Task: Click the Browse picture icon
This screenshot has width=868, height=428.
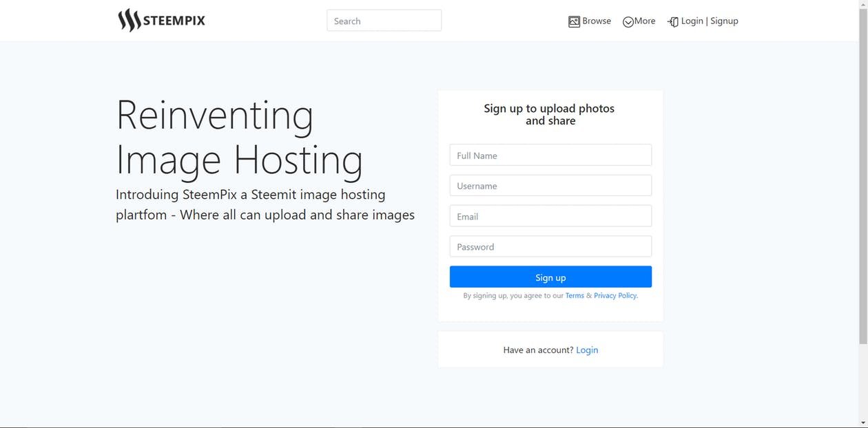Action: 574,21
